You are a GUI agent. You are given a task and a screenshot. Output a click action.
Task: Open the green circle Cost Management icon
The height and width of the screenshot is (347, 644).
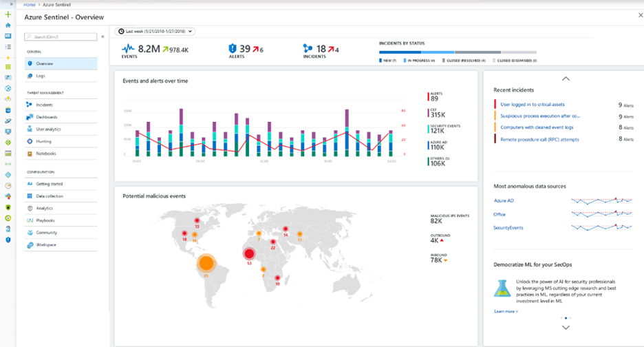(8, 218)
